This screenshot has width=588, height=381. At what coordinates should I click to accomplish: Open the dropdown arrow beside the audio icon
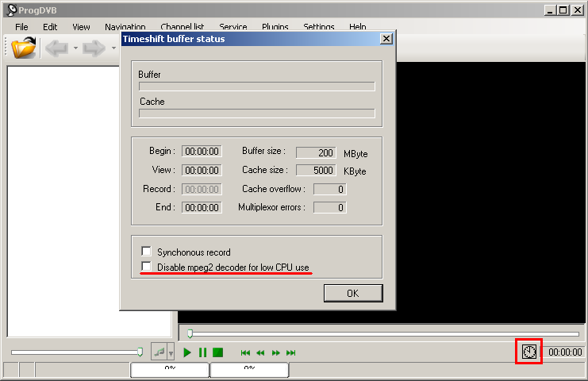[171, 352]
